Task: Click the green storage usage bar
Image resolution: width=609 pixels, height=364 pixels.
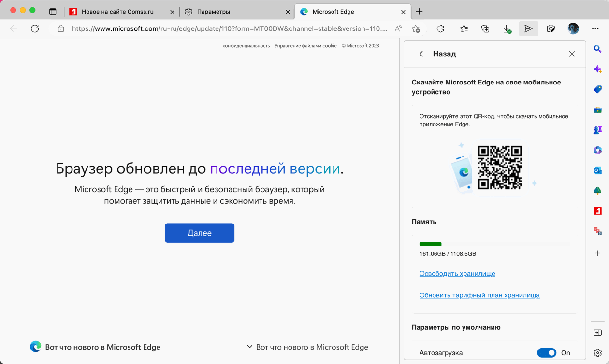Action: [431, 244]
